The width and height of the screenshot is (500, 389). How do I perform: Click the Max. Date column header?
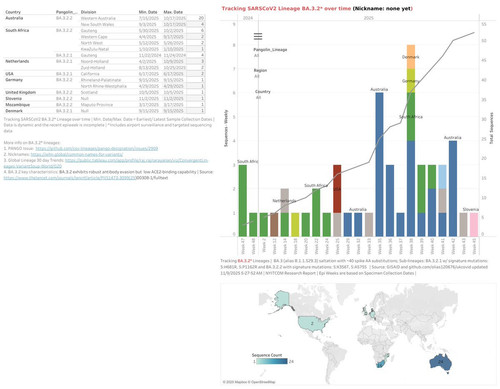[173, 12]
